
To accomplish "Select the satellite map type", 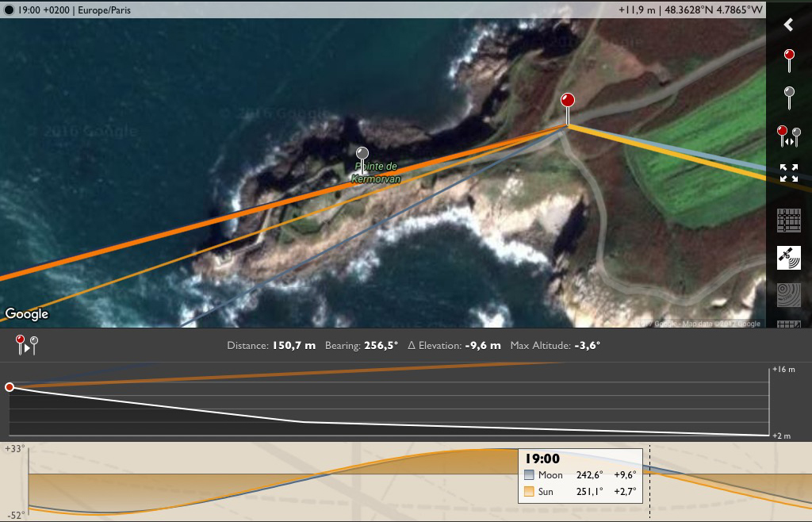I will point(789,257).
